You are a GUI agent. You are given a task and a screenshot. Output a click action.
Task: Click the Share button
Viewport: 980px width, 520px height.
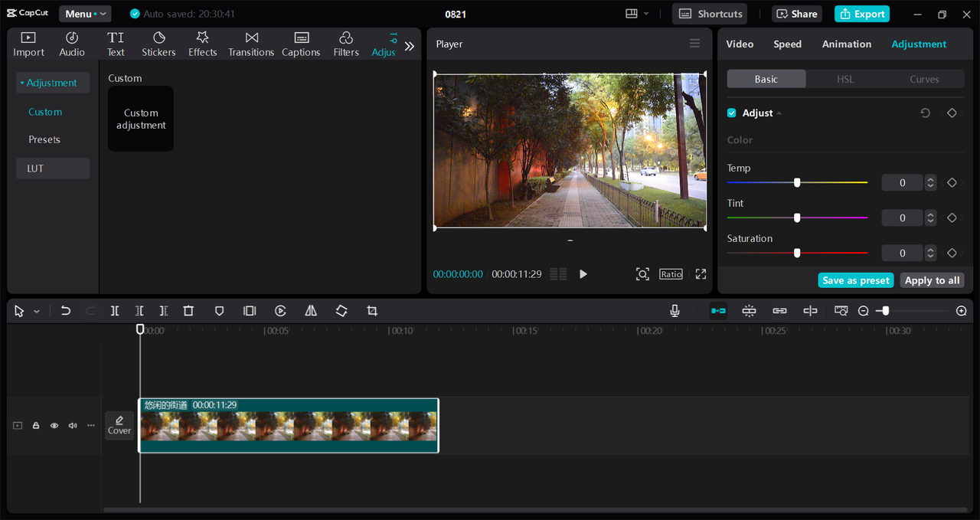[797, 14]
